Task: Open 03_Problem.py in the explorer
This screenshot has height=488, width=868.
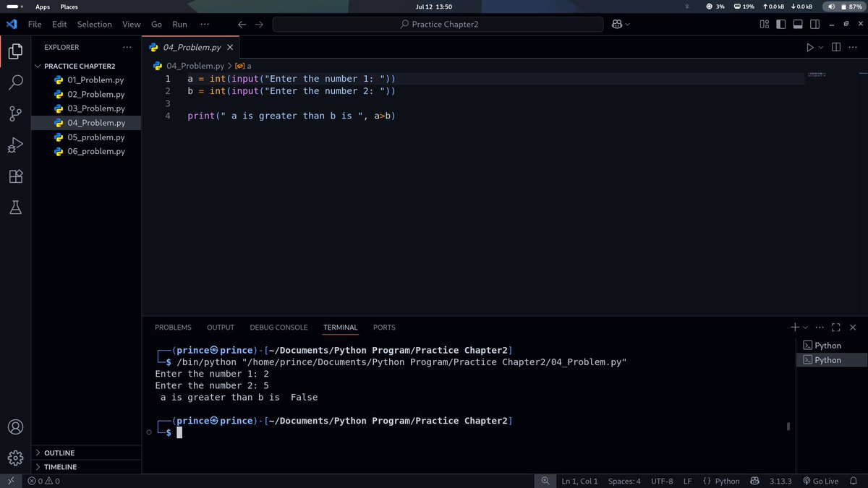Action: (86, 108)
